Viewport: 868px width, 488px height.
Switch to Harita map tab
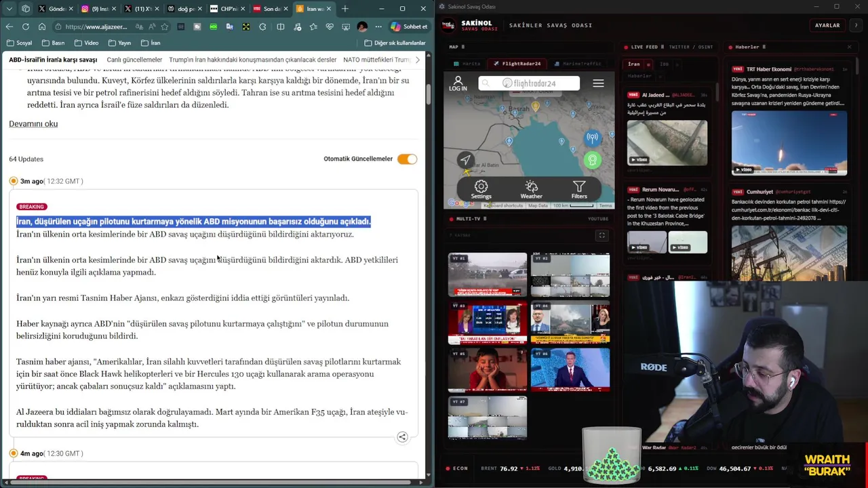468,64
